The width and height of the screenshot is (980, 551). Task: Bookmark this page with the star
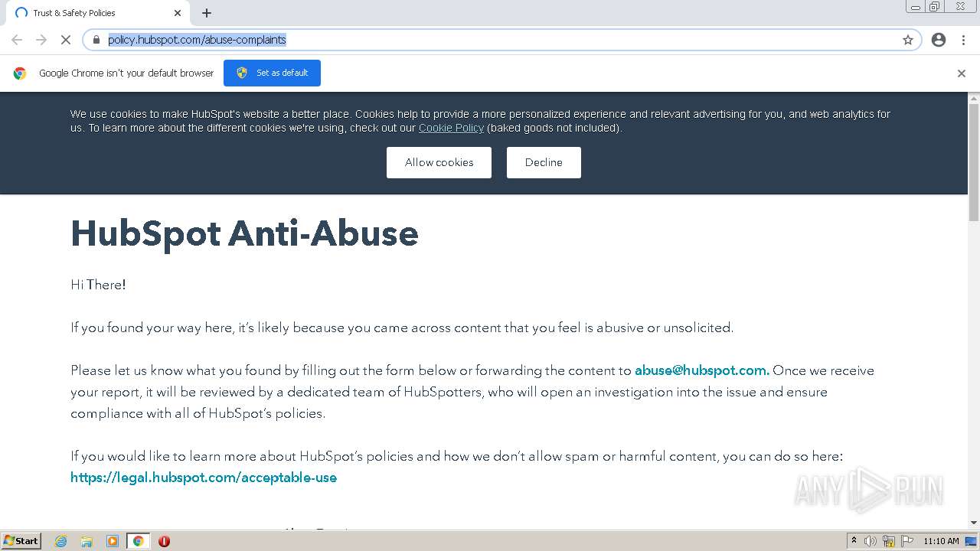908,40
